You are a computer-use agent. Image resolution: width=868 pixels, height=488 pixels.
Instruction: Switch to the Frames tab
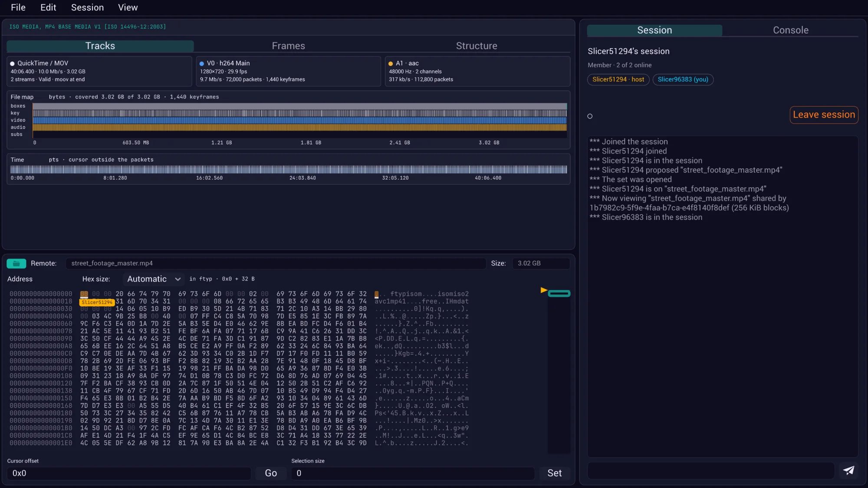[288, 46]
